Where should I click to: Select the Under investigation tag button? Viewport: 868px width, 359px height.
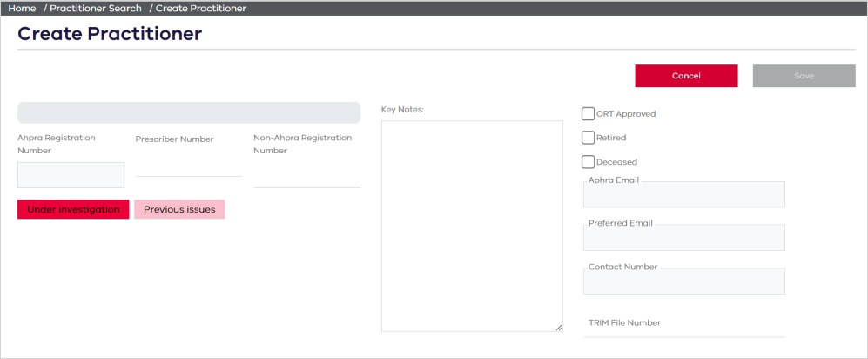[x=73, y=209]
